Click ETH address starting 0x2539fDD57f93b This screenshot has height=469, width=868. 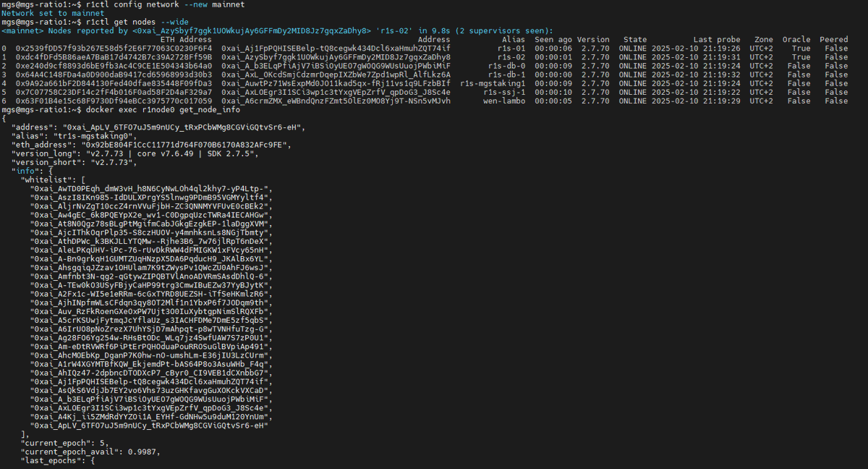click(x=114, y=48)
